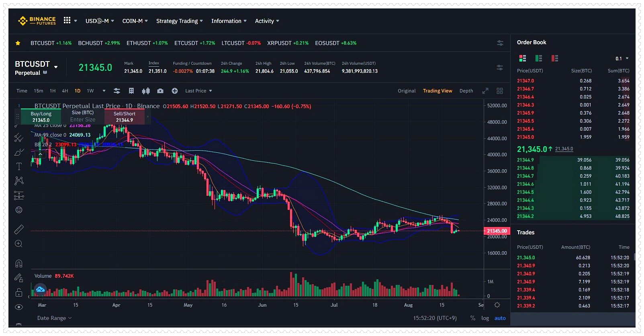644x336 pixels.
Task: Open Last Price dropdown
Action: pyautogui.click(x=198, y=91)
